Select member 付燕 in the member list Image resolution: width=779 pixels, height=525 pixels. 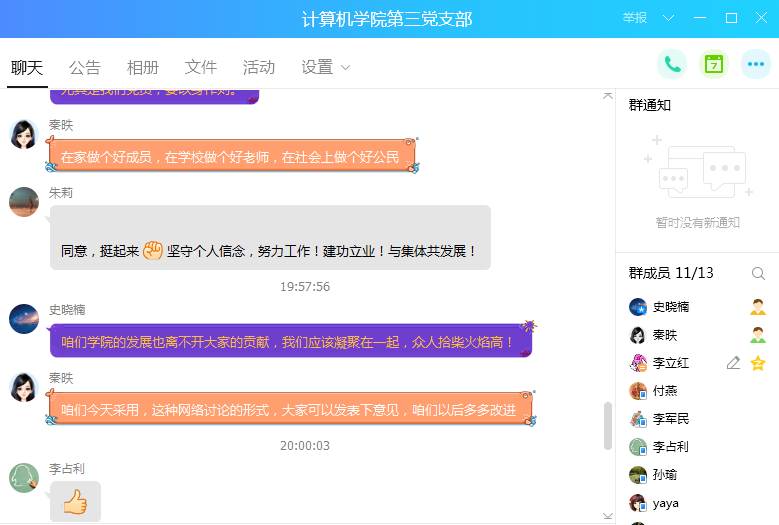665,391
